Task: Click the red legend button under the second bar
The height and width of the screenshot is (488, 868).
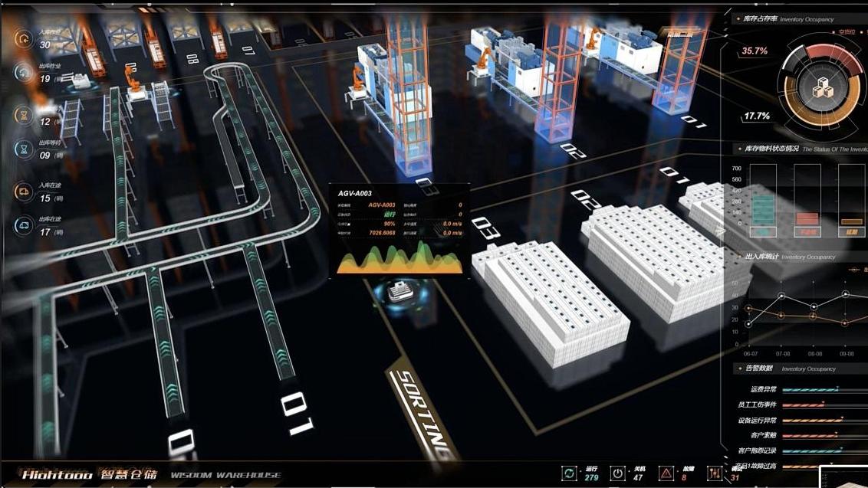Action: pyautogui.click(x=807, y=232)
